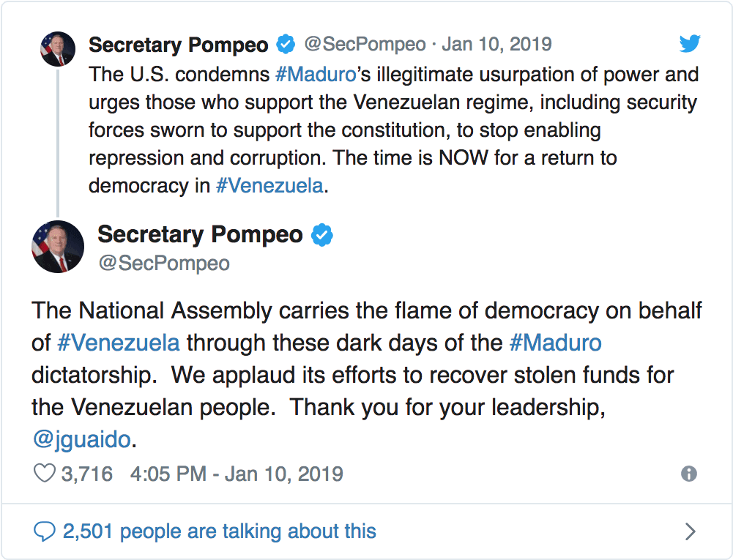
Task: Click the @SecPompeo handle under main author name
Action: coord(163,263)
